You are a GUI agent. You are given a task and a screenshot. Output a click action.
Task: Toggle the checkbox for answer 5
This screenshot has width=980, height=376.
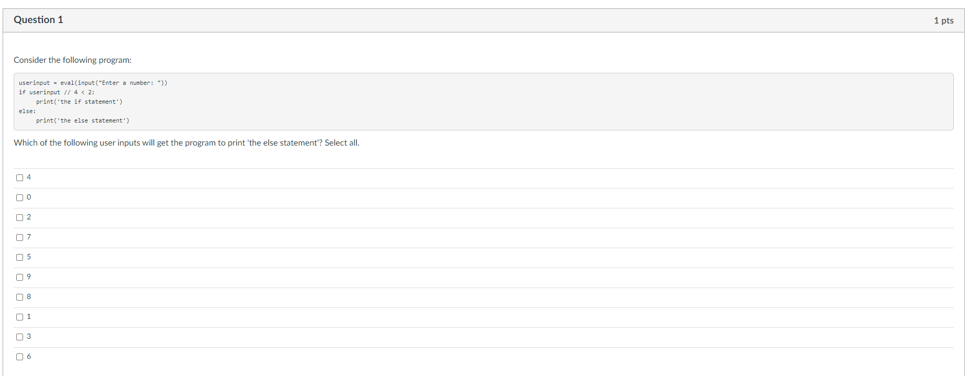coord(19,257)
